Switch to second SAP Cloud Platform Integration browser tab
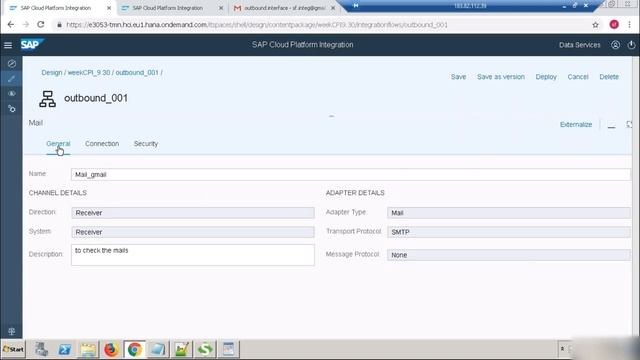This screenshot has height=360, width=640. 167,8
